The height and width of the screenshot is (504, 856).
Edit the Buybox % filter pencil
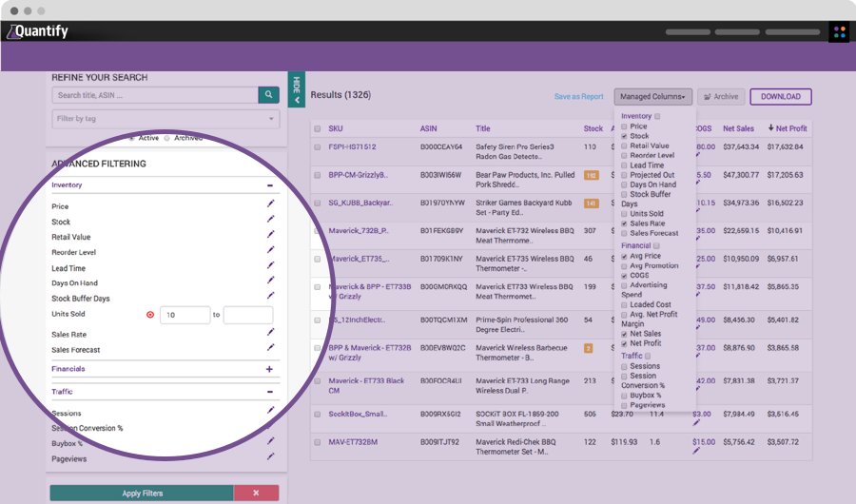click(270, 440)
